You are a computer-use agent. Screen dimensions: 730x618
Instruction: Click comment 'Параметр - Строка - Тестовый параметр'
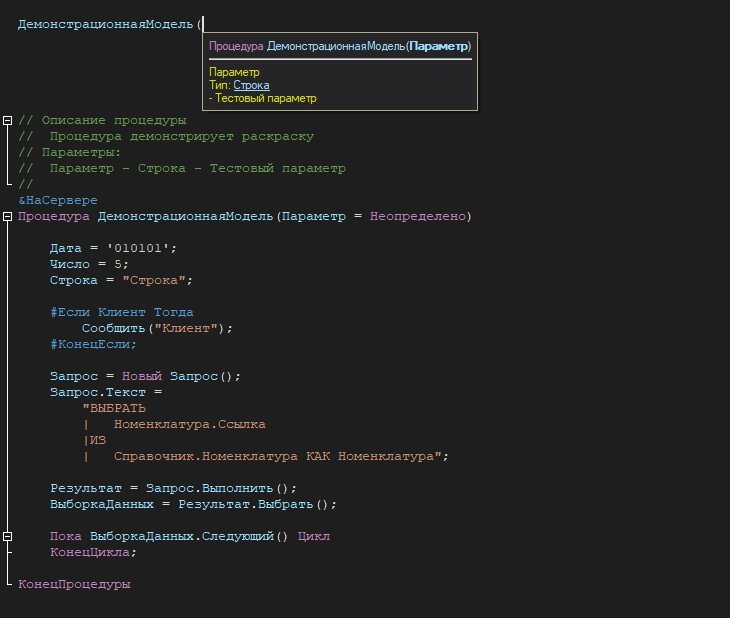(x=197, y=169)
